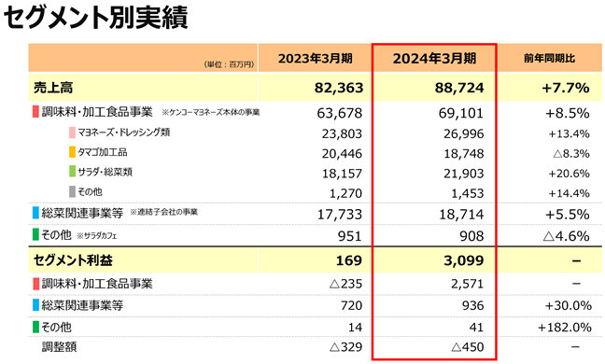Click the +182.0% growth figure
Screen dimensions: 605x364
(564, 328)
